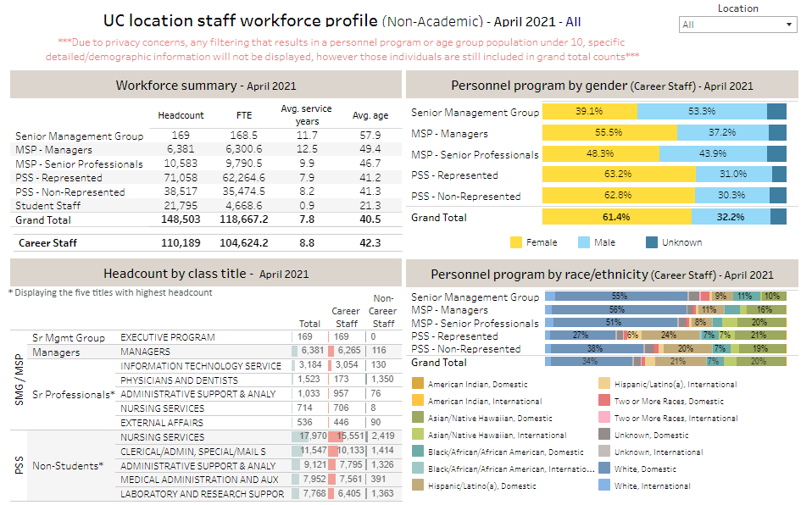Select Career Staff headcount 110,189

point(181,243)
